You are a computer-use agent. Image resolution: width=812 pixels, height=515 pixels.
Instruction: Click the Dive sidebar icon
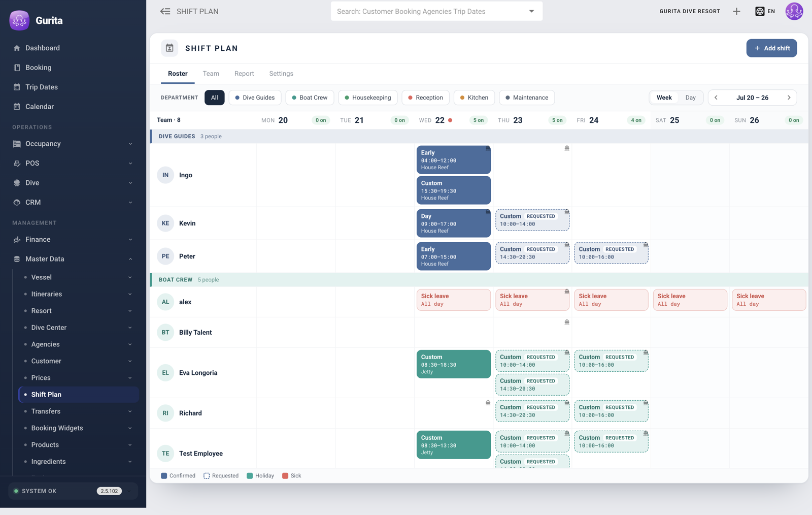[x=17, y=183]
